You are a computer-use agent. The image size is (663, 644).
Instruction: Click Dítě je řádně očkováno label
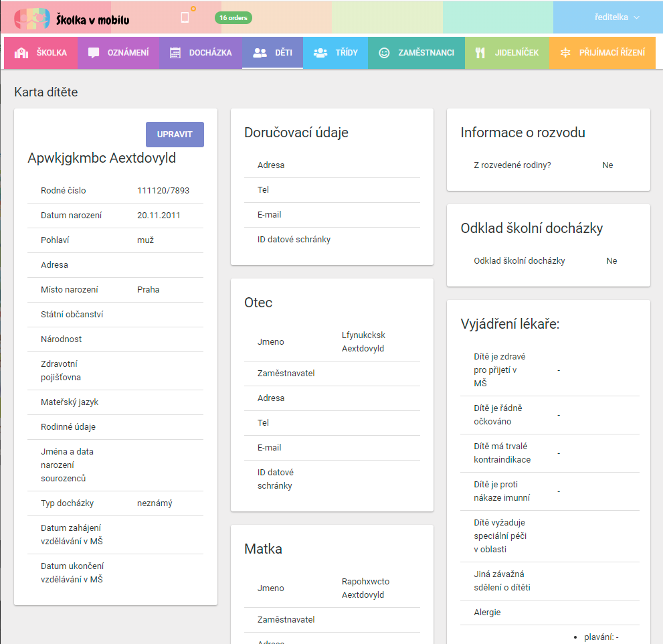tap(498, 415)
